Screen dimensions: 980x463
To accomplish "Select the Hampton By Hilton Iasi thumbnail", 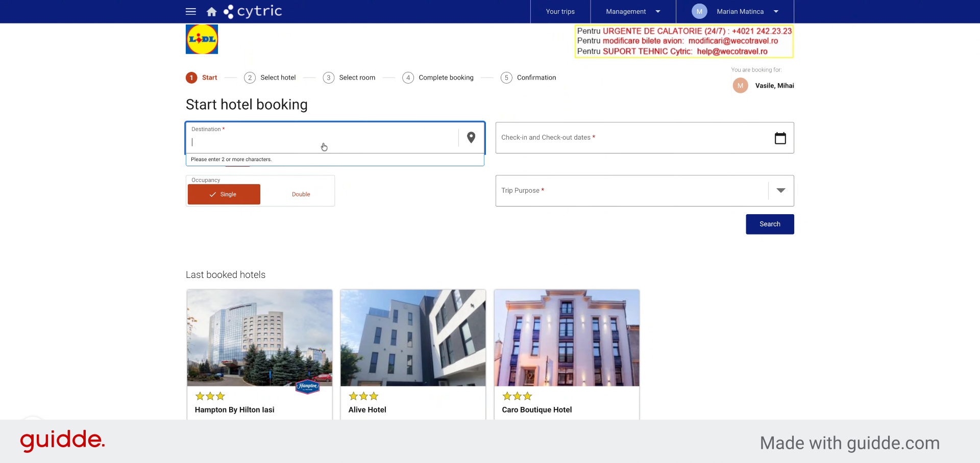I will (260, 338).
